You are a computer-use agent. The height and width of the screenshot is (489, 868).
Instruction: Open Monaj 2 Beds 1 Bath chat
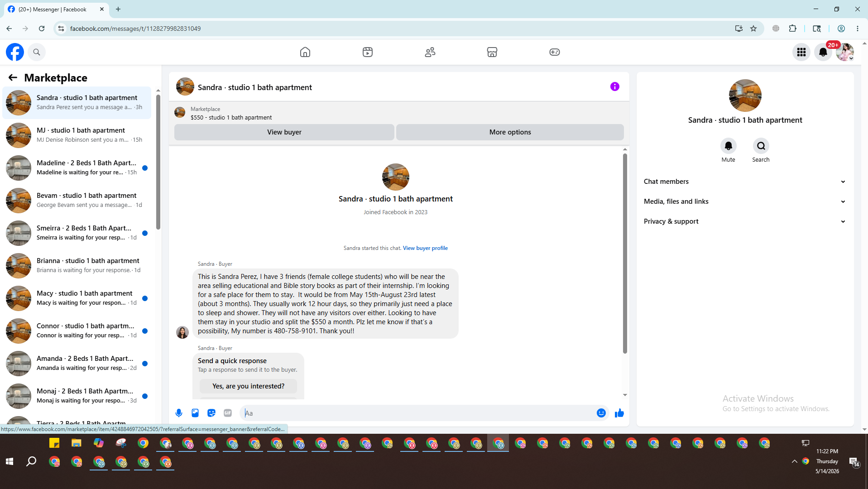click(77, 396)
